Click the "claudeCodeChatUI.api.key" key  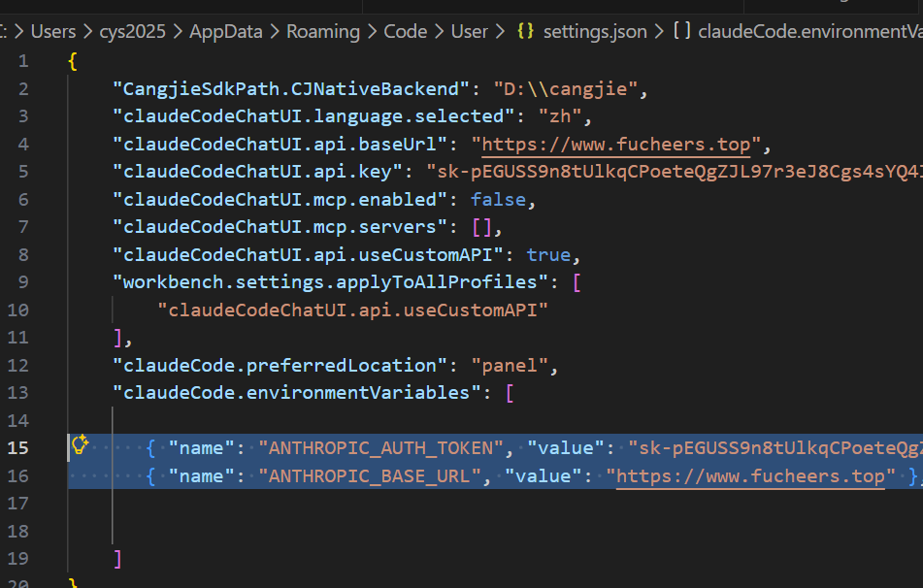pos(257,172)
